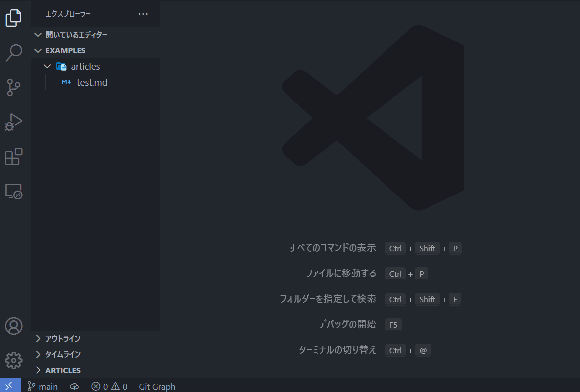The image size is (580, 392).
Task: Open the Manage gear icon
Action: pyautogui.click(x=13, y=360)
